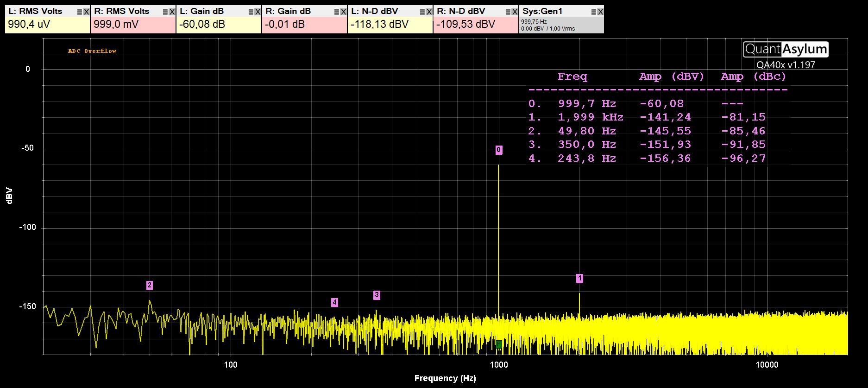
Task: Select peak marker 2 near 50 Hz
Action: [149, 285]
